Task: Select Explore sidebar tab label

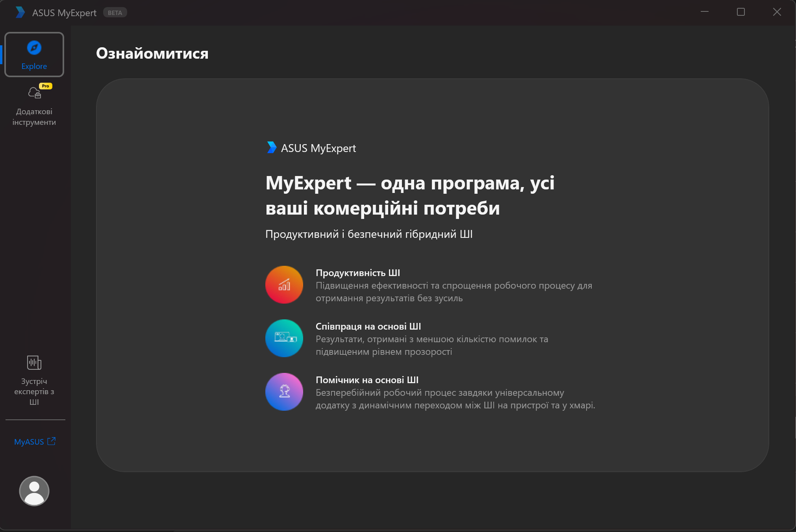Action: click(34, 66)
